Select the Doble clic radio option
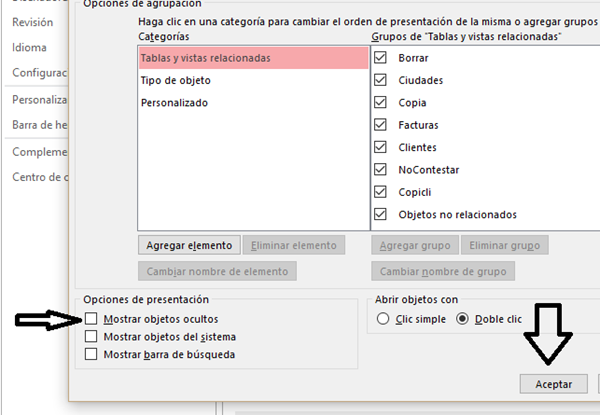This screenshot has width=600, height=415. tap(462, 319)
